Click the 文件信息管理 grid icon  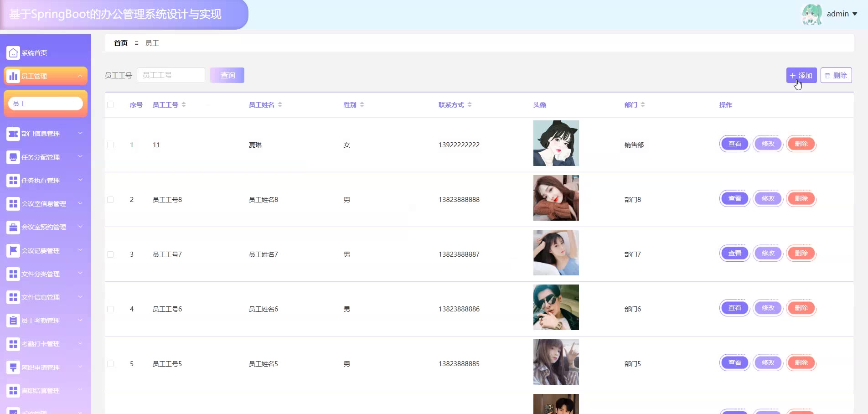pos(13,297)
